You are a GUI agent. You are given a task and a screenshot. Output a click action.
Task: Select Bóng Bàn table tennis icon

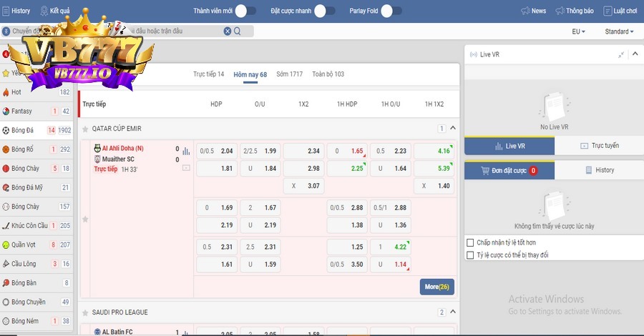[6, 283]
